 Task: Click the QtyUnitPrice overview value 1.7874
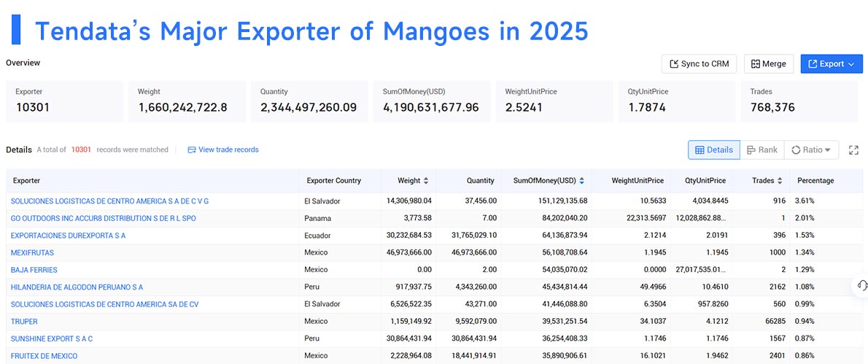(x=646, y=107)
